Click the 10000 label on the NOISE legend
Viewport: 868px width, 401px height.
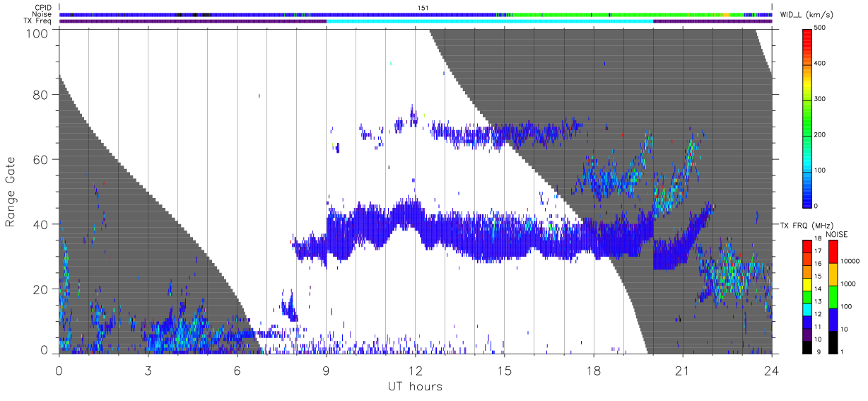[x=850, y=262]
